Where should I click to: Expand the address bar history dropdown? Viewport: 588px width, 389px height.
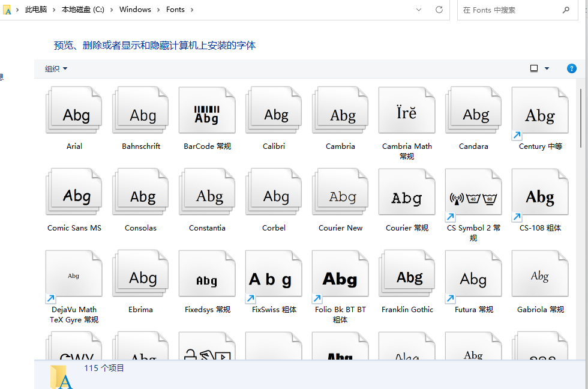click(419, 10)
